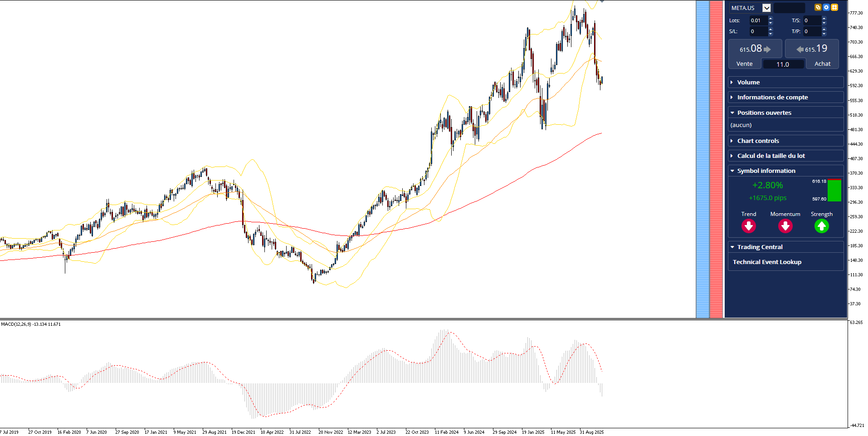The image size is (868, 436).
Task: Click the green Strength up-arrow indicator
Action: tap(822, 226)
